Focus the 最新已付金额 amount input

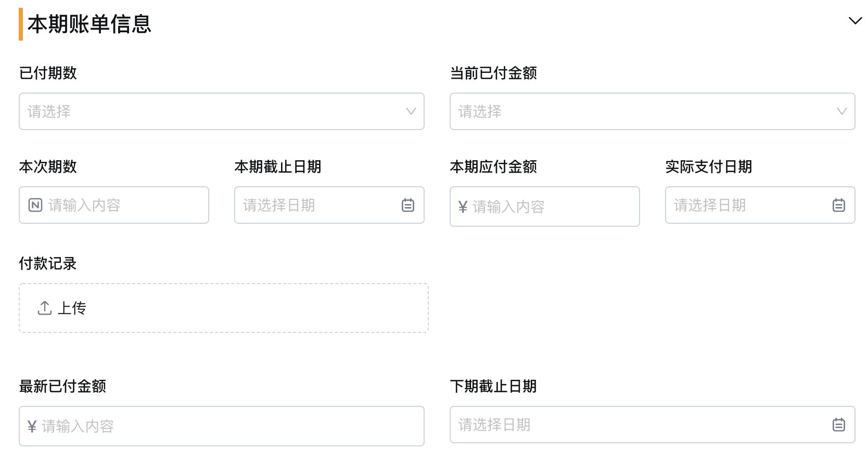pos(222,426)
